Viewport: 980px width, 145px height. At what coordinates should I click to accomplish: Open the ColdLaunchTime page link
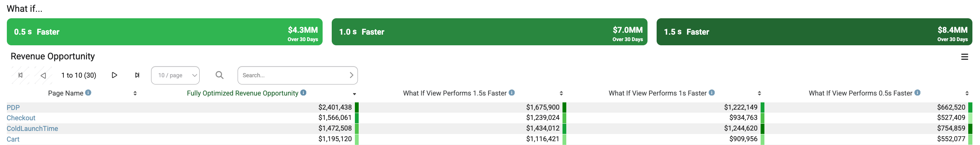(32, 129)
